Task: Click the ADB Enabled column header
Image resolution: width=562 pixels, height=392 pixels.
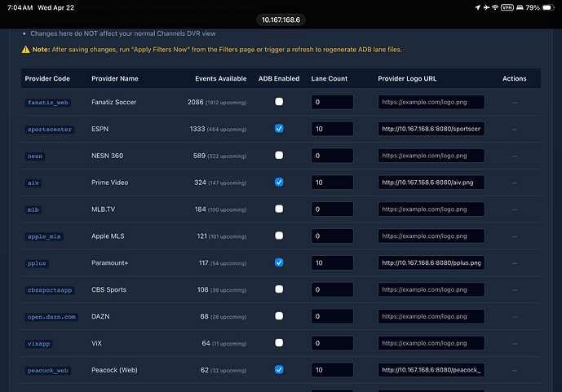Action: click(279, 78)
